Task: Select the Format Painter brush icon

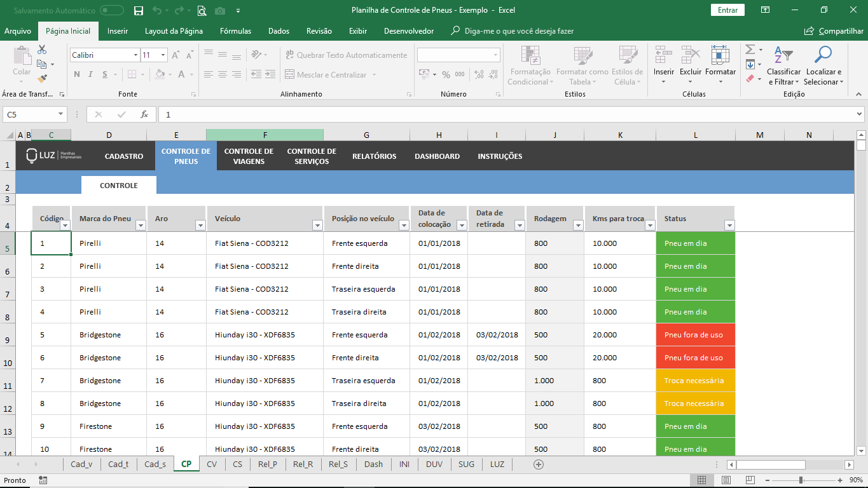Action: (x=42, y=79)
